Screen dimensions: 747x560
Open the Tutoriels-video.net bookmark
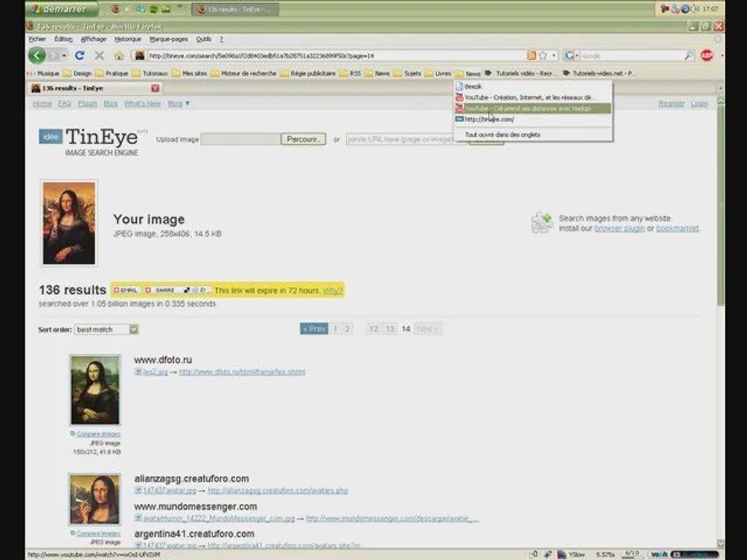[598, 73]
